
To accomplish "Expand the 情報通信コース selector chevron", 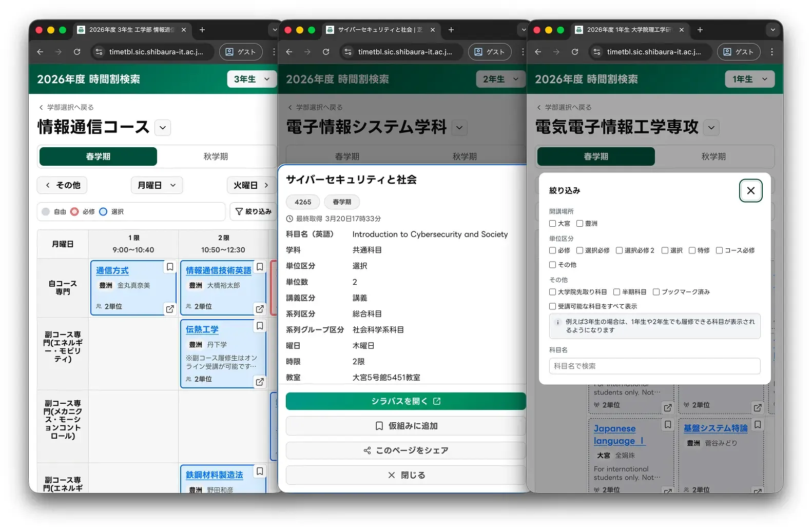I will tap(163, 127).
